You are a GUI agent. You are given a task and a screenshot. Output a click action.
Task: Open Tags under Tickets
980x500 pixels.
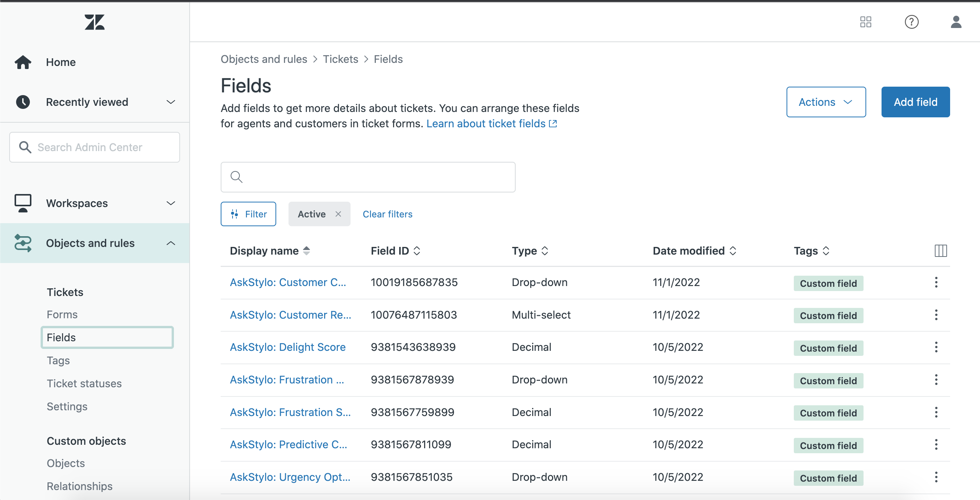click(x=58, y=360)
